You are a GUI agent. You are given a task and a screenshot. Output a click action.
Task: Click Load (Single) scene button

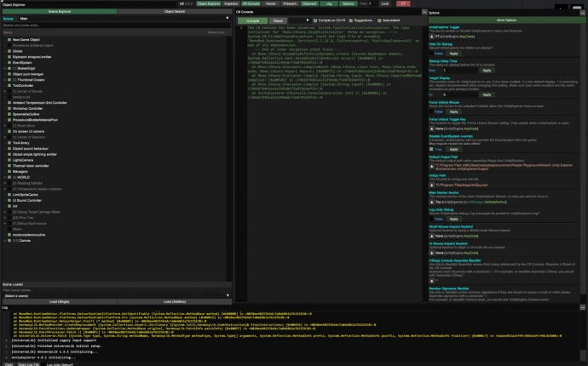click(60, 301)
